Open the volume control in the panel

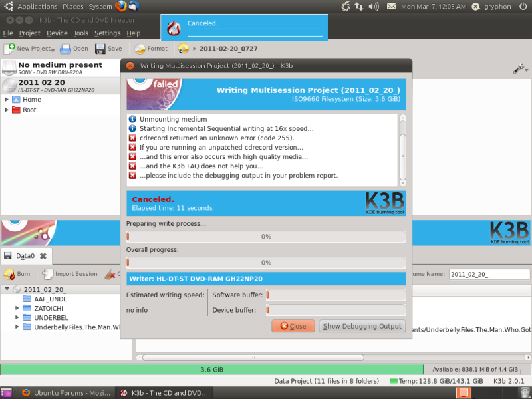(x=374, y=7)
